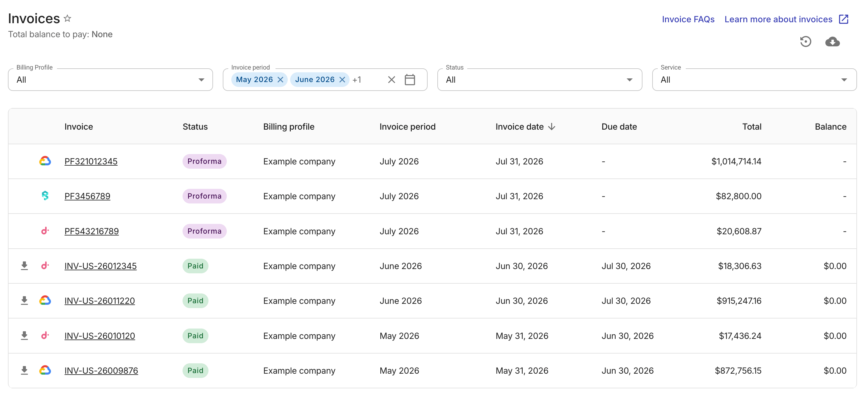Click Paid badge for INV-US-26012345

(195, 266)
